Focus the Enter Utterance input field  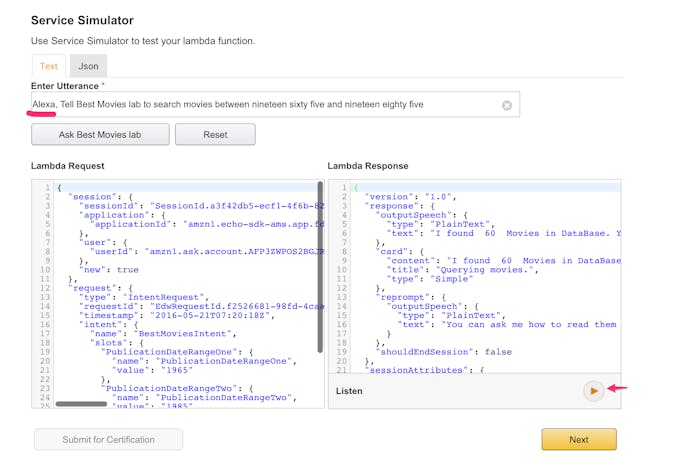coord(260,105)
